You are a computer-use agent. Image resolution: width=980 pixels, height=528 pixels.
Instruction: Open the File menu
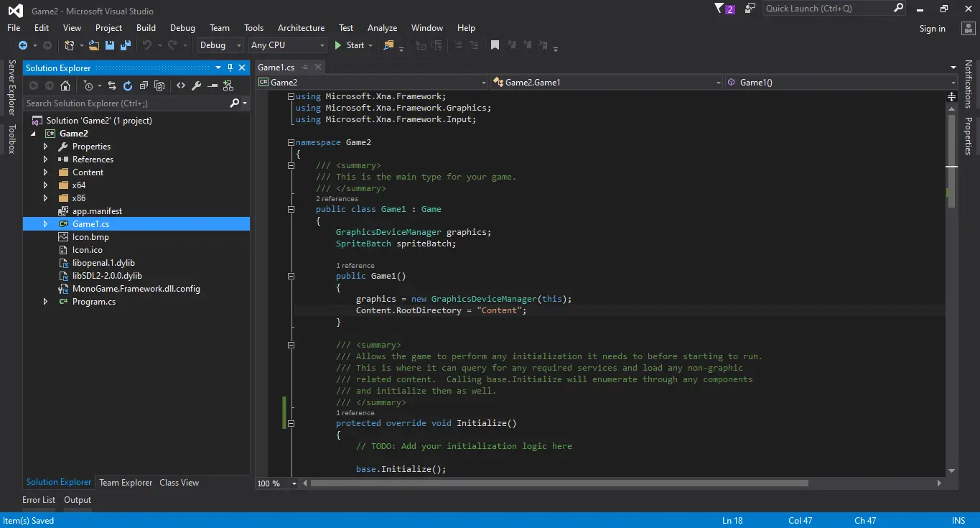14,28
